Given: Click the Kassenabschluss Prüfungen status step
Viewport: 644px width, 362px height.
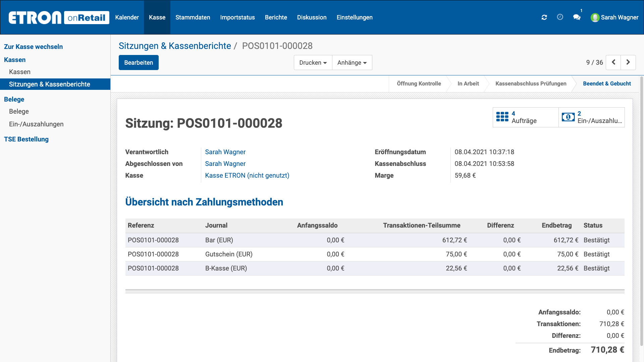Looking at the screenshot, I should 531,83.
